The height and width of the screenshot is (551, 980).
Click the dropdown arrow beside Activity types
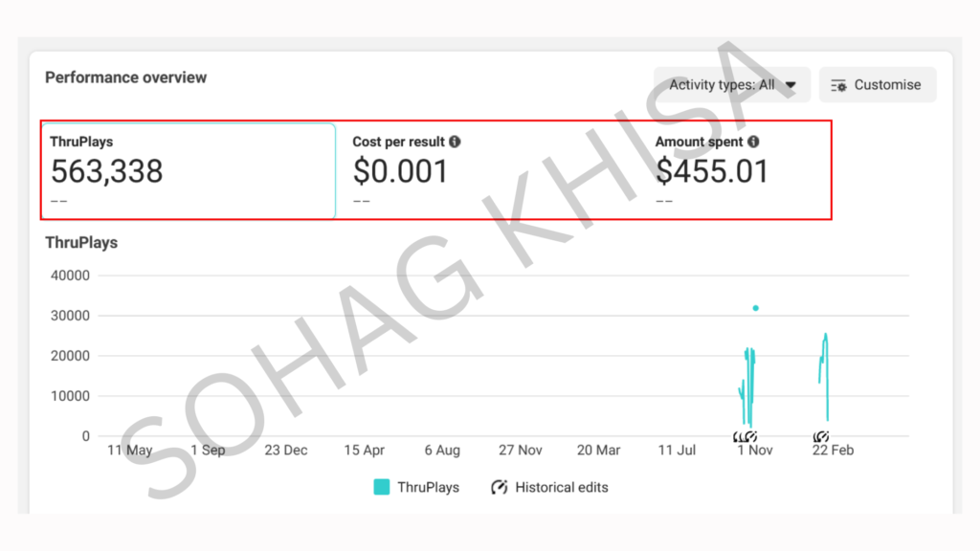click(x=791, y=85)
